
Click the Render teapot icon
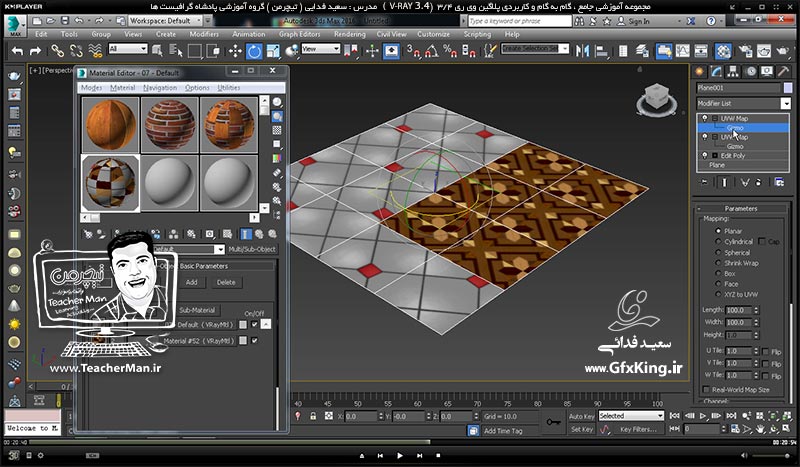point(782,51)
